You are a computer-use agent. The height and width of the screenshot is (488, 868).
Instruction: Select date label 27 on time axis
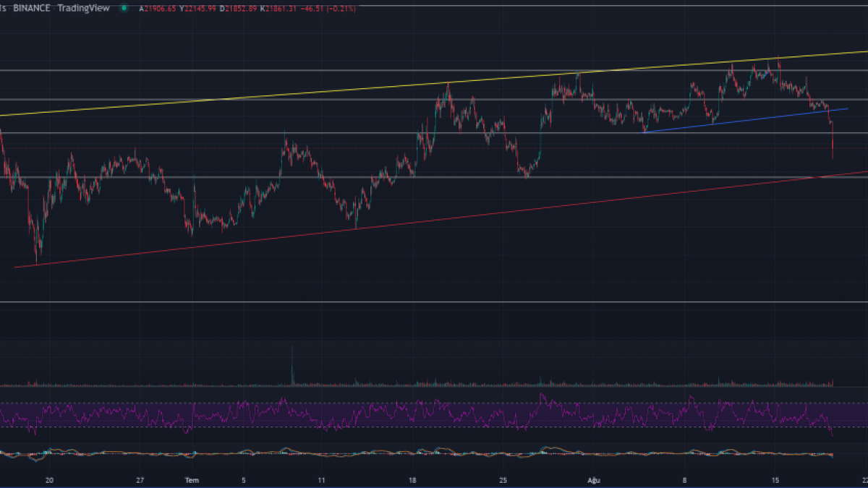(141, 479)
